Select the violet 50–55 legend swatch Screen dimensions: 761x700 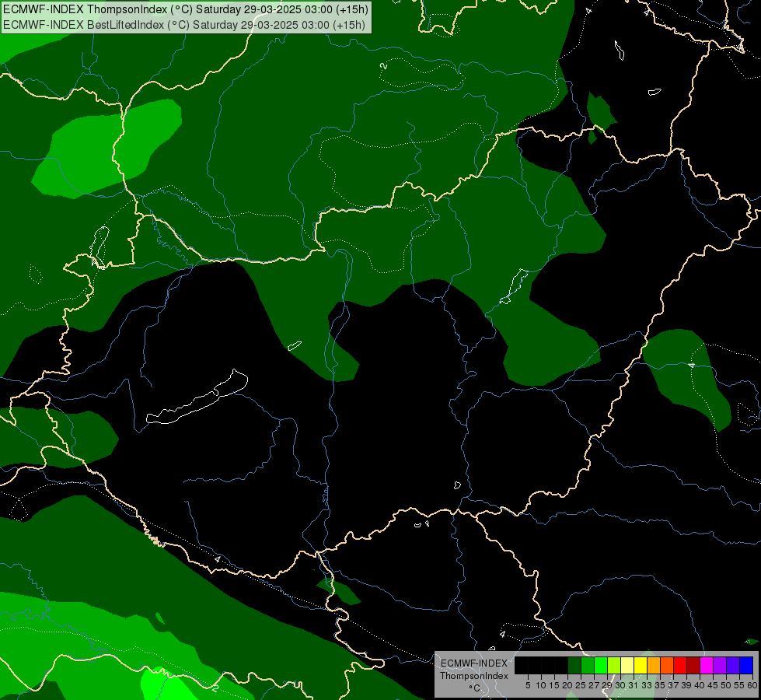pos(733,665)
